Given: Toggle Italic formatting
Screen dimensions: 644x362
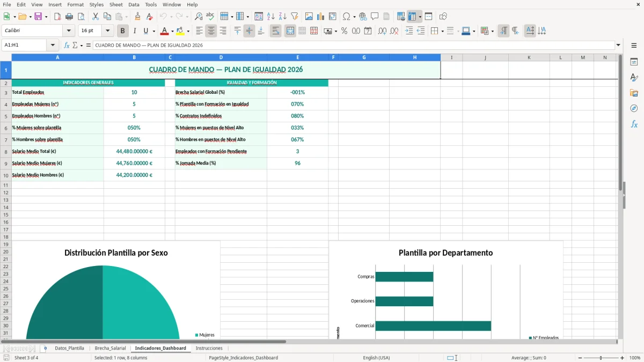Looking at the screenshot, I should tap(134, 31).
